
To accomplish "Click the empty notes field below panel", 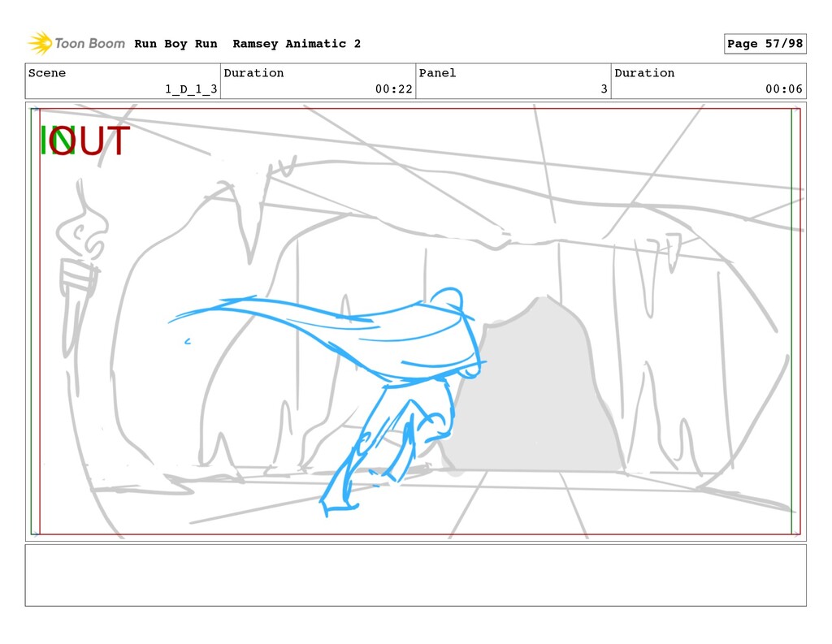I will [415, 575].
